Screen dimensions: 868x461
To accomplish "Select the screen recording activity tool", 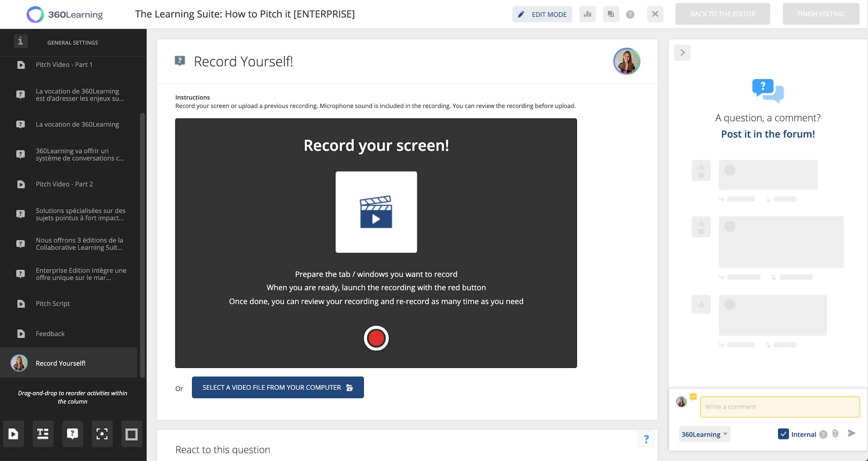I will tap(101, 434).
